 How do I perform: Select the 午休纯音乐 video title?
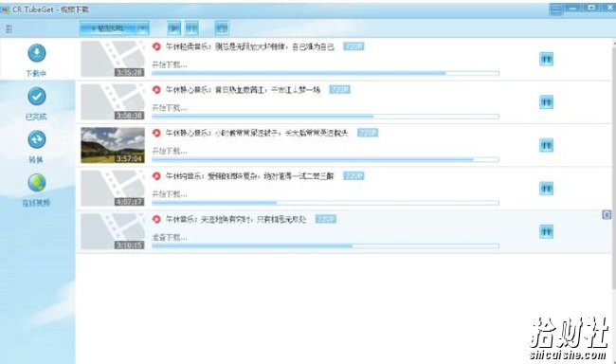[x=250, y=176]
